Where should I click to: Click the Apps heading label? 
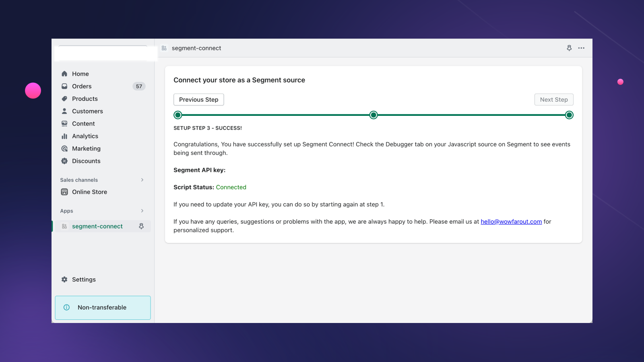click(66, 211)
